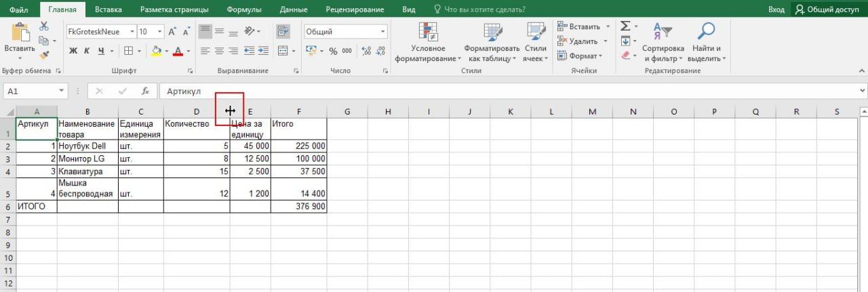Viewport: 868px width, 292px height.
Task: Switch to Вставка tab
Action: click(x=108, y=9)
